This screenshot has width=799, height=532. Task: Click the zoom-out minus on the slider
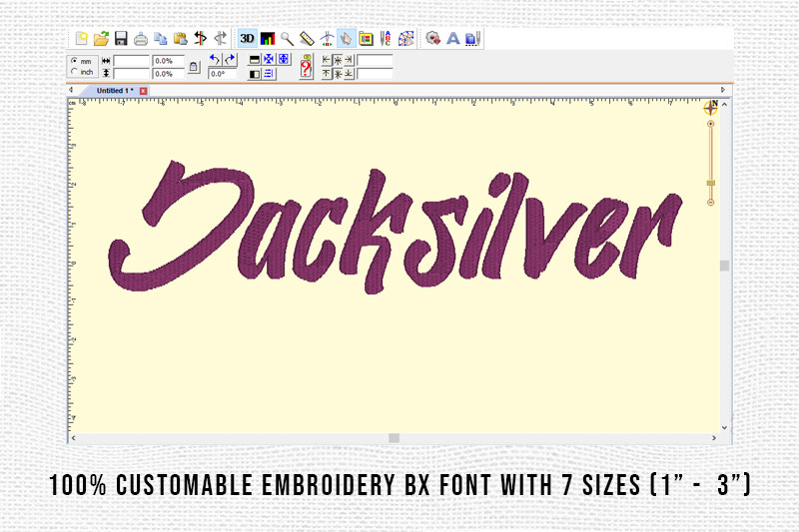[711, 203]
